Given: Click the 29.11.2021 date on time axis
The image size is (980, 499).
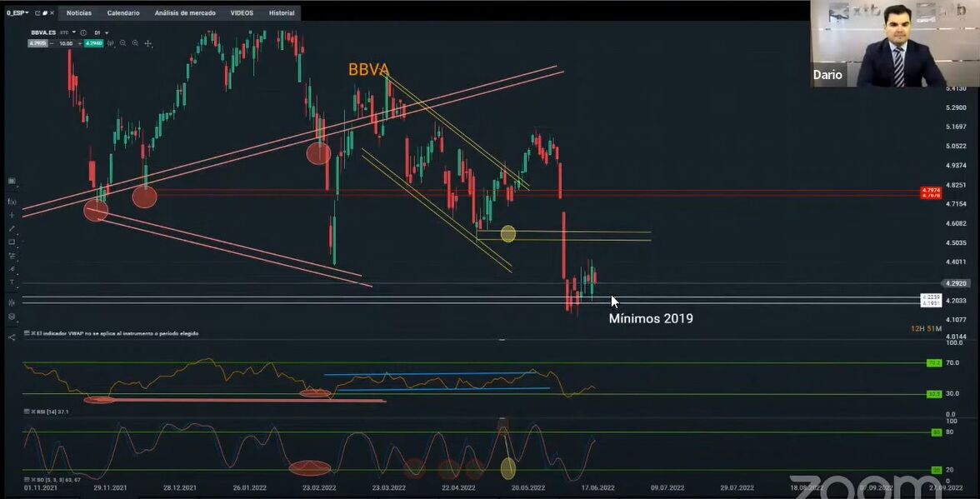Looking at the screenshot, I should (x=110, y=488).
